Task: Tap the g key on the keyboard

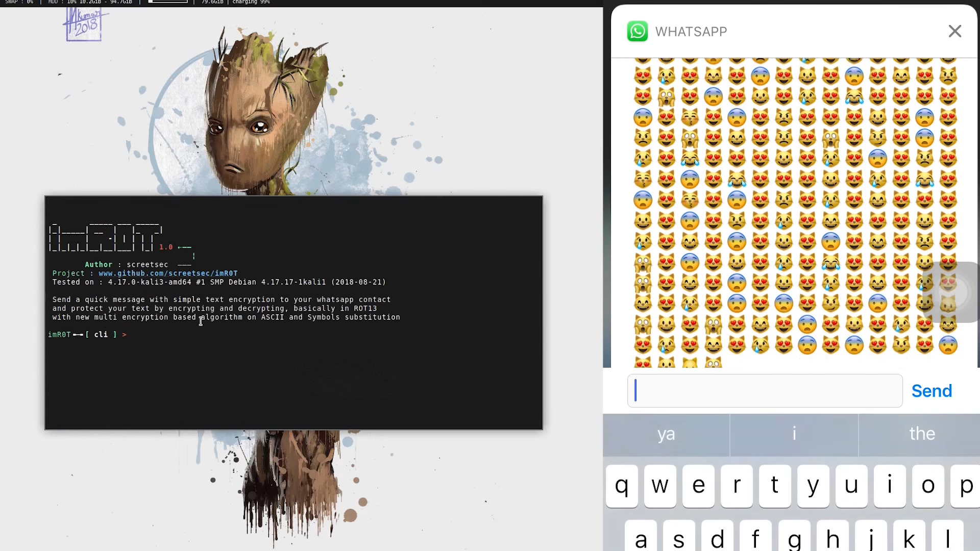Action: (794, 536)
